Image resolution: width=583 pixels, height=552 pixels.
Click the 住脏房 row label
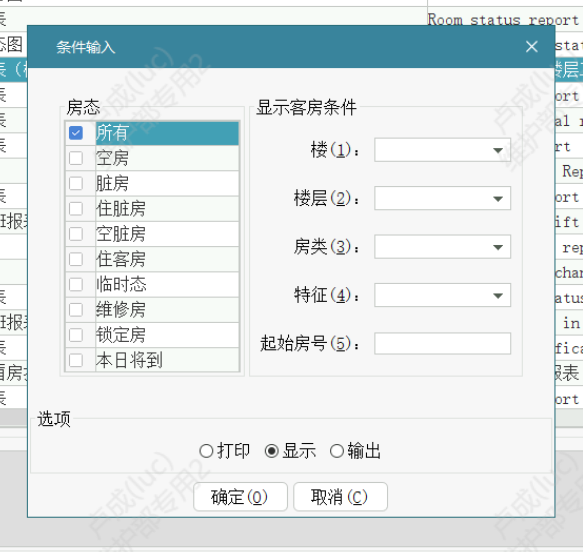click(121, 209)
